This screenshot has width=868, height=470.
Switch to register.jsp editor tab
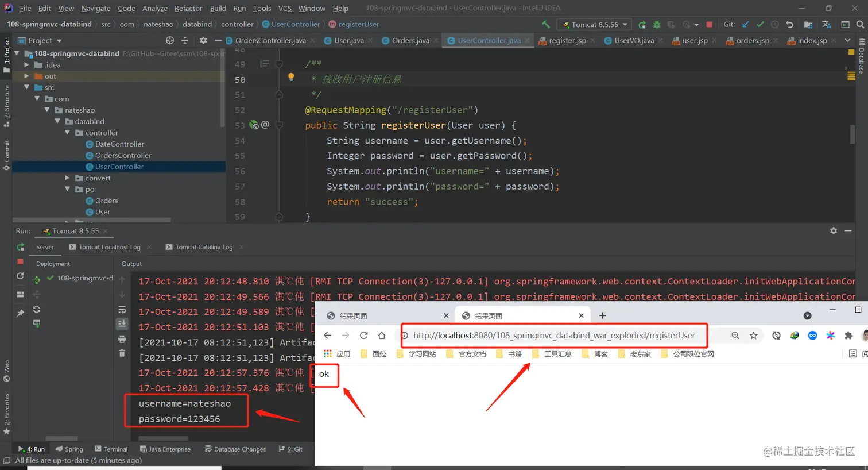567,40
